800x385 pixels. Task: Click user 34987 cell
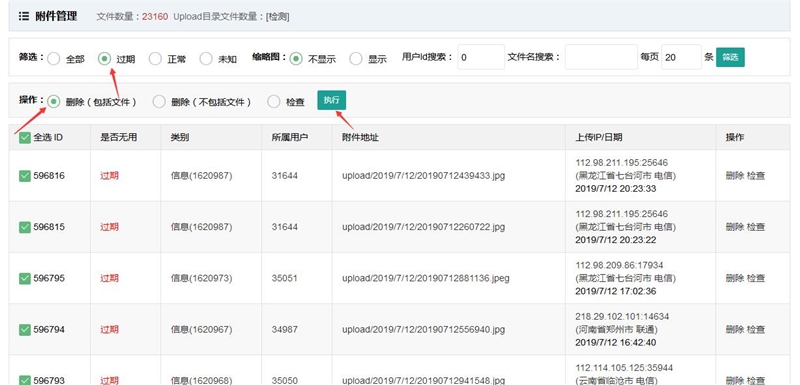pyautogui.click(x=285, y=330)
